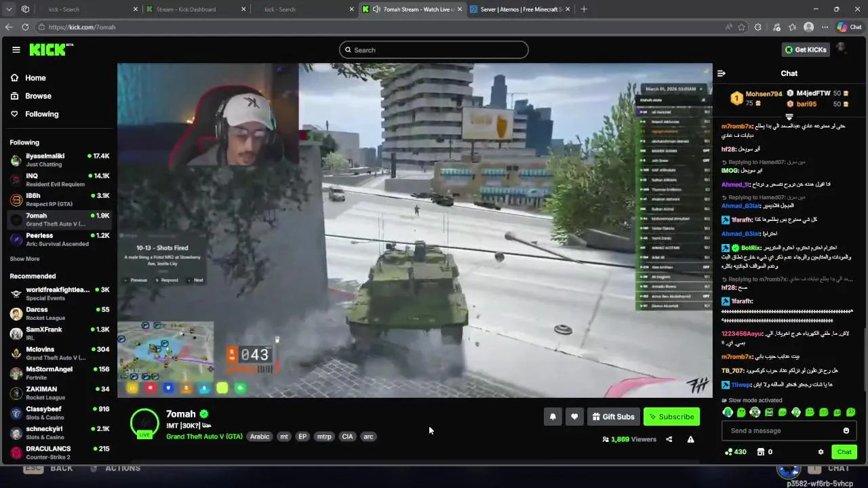Follow the channel with the heart button
The width and height of the screenshot is (868, 488).
click(x=574, y=417)
